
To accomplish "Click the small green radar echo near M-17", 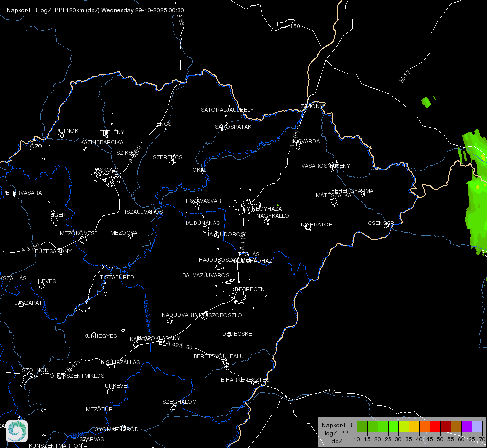I will [x=426, y=102].
